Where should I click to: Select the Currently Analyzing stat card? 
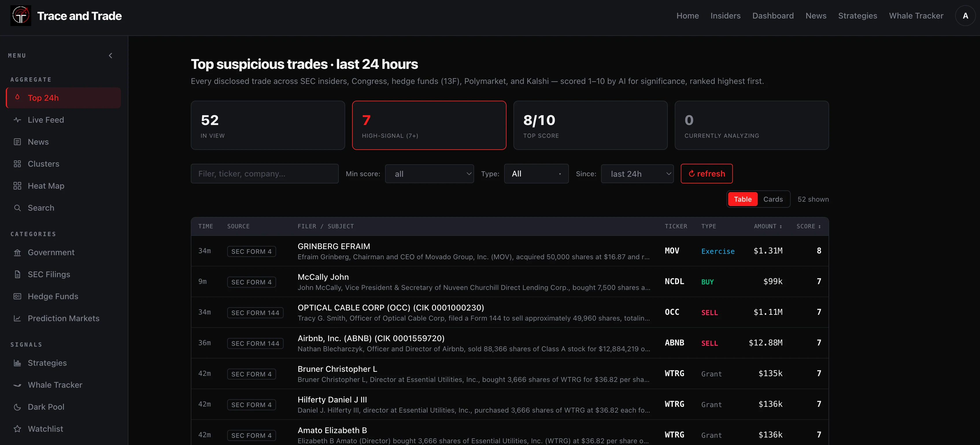(752, 125)
